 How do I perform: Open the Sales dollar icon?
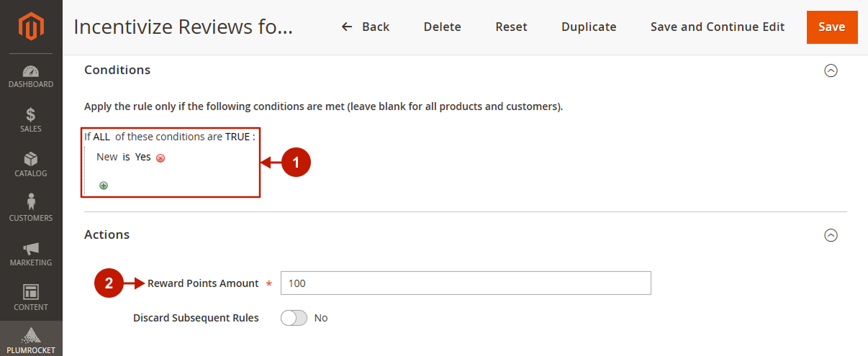click(31, 115)
